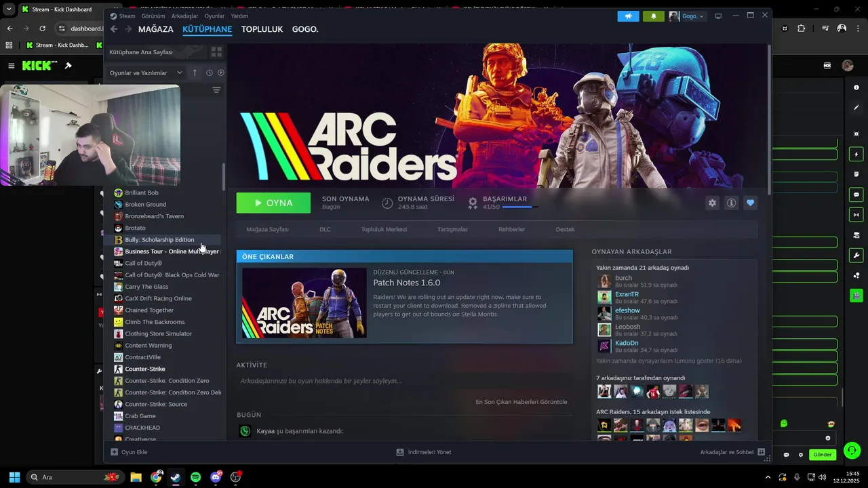Open the Mağaza Sayfası tab
Viewport: 868px width, 488px height.
[267, 229]
